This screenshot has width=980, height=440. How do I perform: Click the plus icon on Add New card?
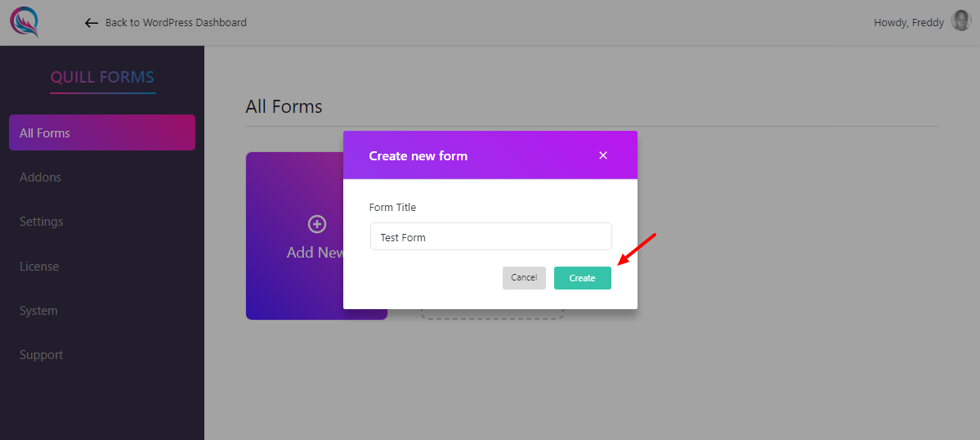(316, 224)
